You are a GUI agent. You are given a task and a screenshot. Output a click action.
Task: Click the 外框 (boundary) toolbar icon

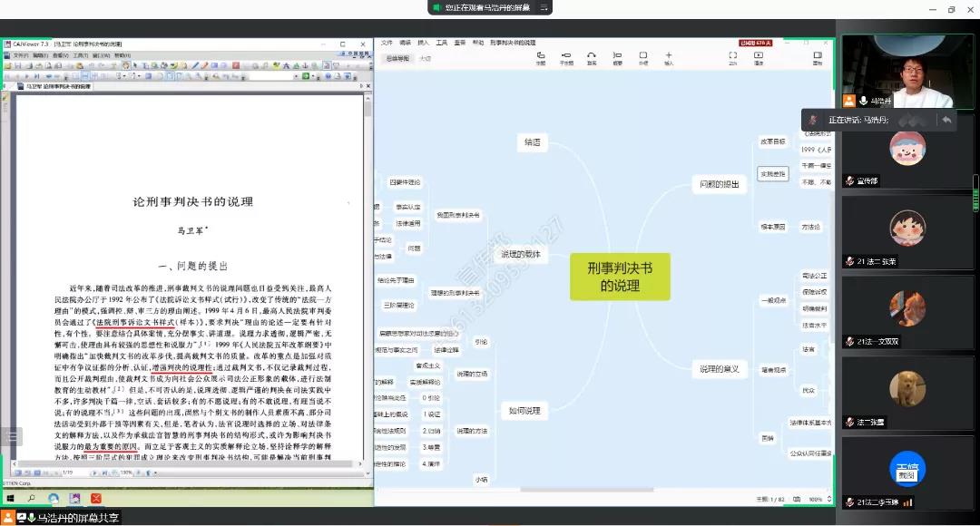(643, 57)
